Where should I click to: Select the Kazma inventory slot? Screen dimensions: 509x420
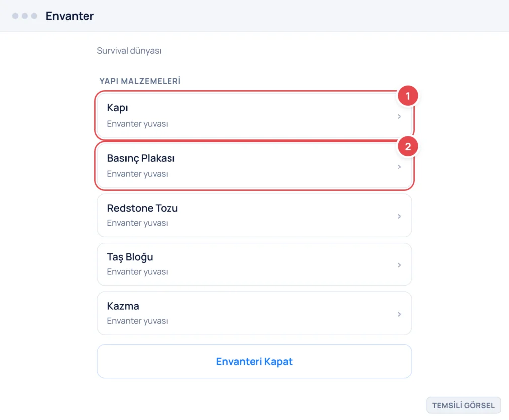point(254,313)
